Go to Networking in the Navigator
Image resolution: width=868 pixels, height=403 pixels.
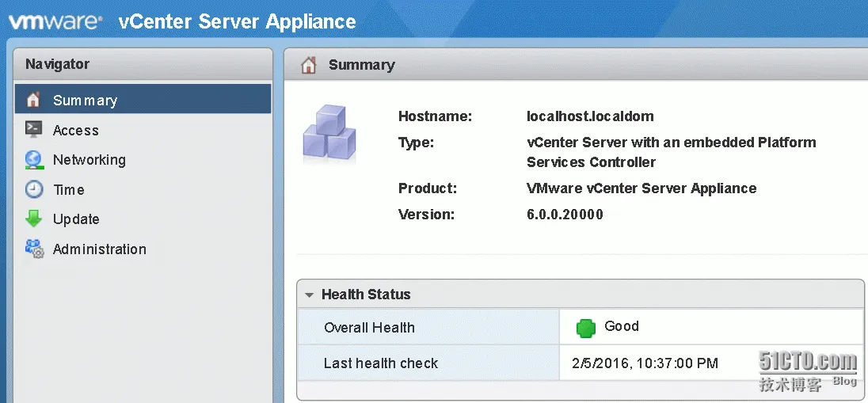pos(143,159)
